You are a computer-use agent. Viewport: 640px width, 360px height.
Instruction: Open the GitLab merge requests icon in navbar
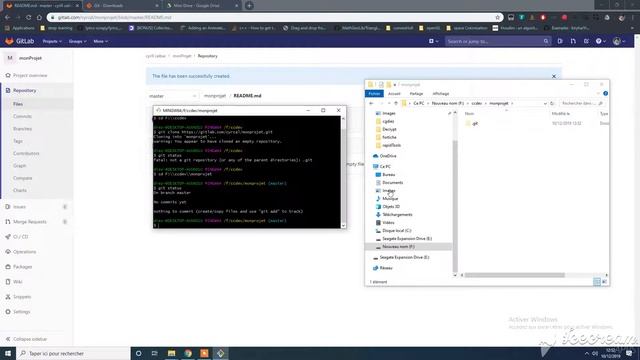tap(573, 41)
